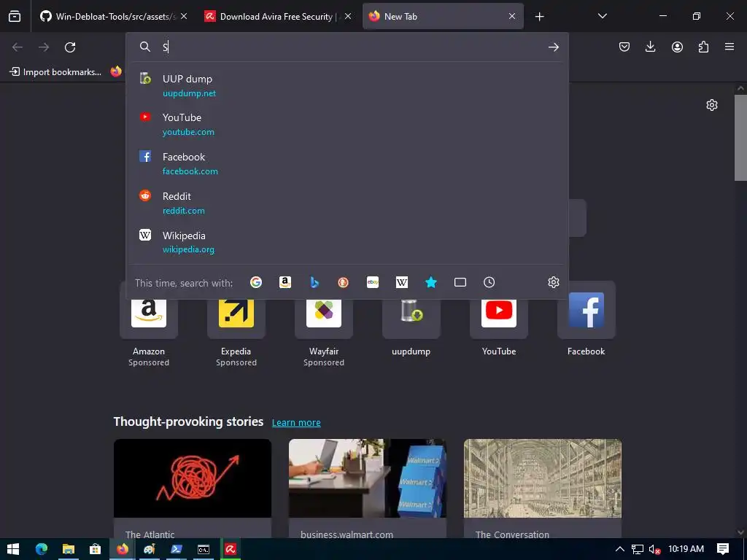Open the Extensions puzzle icon
This screenshot has width=747, height=560.
point(703,47)
